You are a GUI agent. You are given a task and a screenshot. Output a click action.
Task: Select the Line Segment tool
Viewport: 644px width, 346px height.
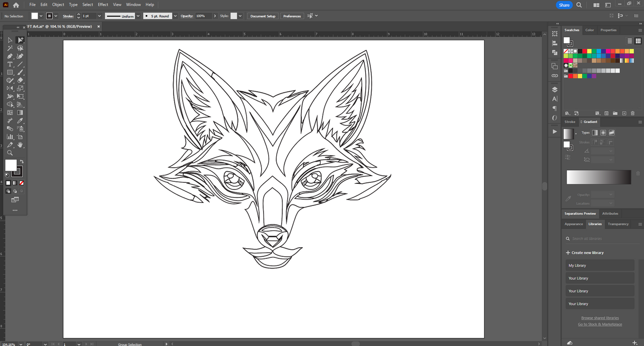20,64
